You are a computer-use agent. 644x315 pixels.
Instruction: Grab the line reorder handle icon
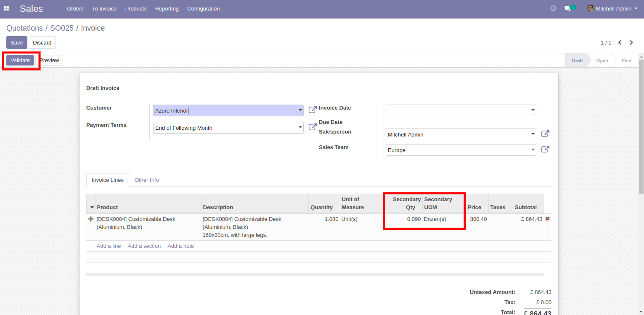90,219
